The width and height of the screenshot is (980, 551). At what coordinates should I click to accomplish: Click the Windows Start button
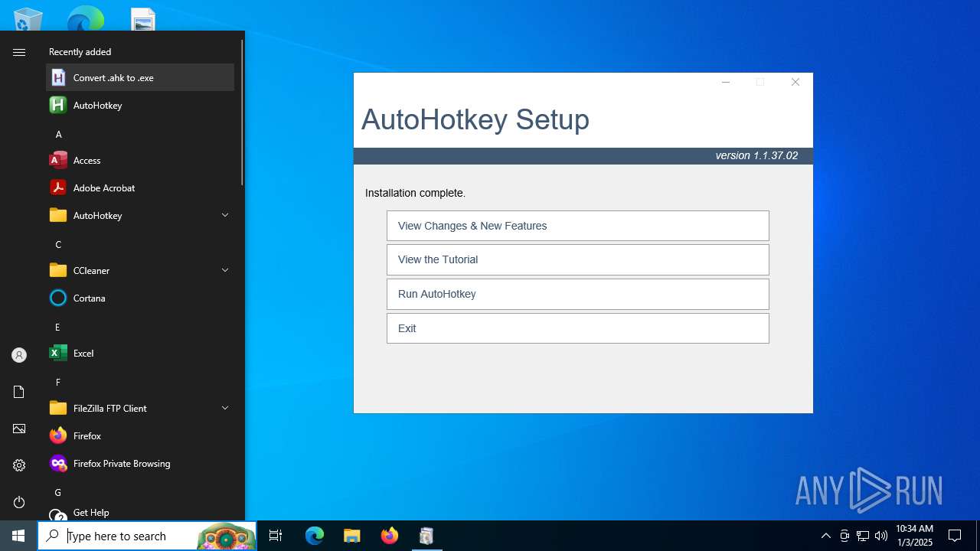coord(18,536)
